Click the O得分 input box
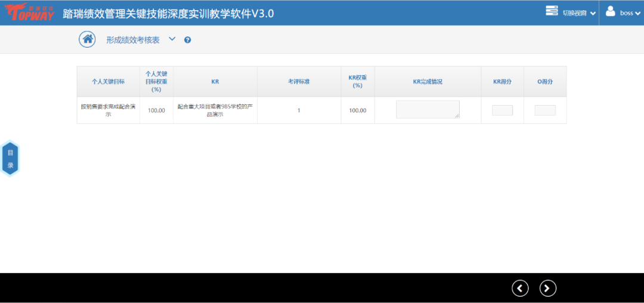 pyautogui.click(x=545, y=110)
